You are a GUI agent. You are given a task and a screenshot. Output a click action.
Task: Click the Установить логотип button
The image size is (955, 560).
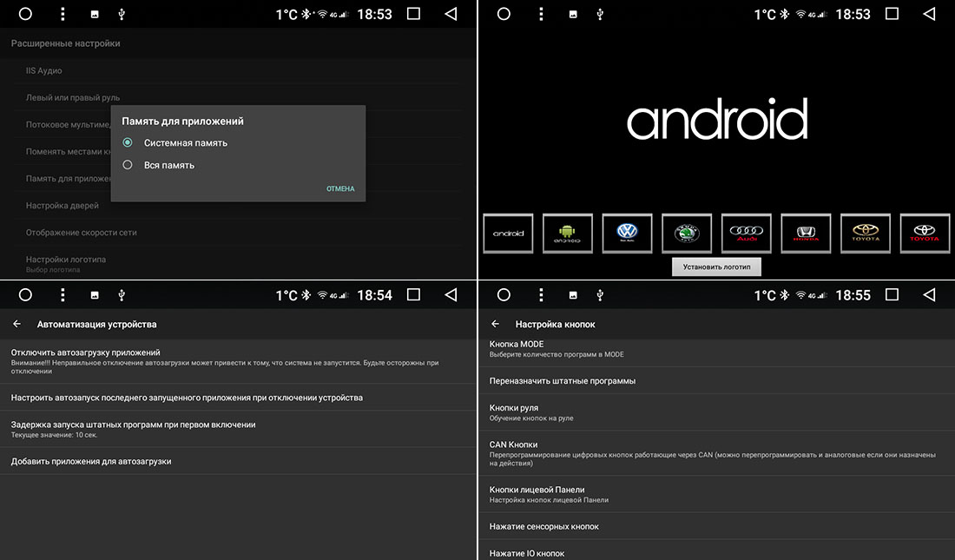pos(716,267)
